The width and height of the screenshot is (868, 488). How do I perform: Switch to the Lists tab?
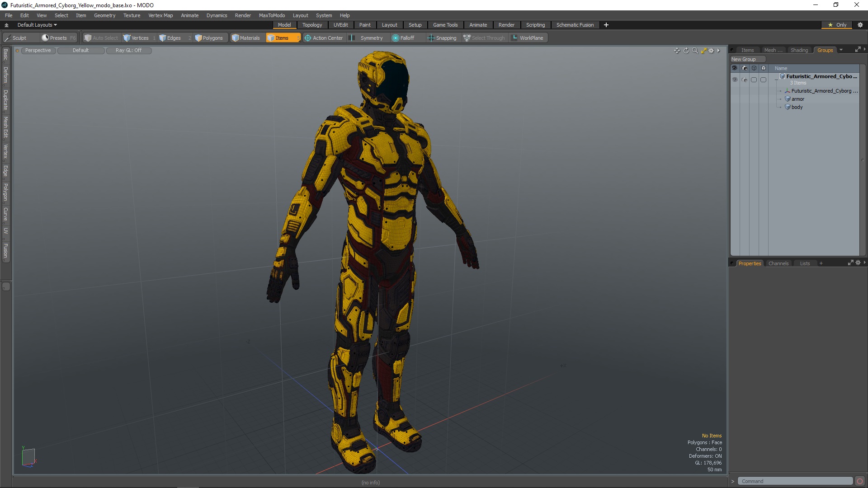click(805, 263)
